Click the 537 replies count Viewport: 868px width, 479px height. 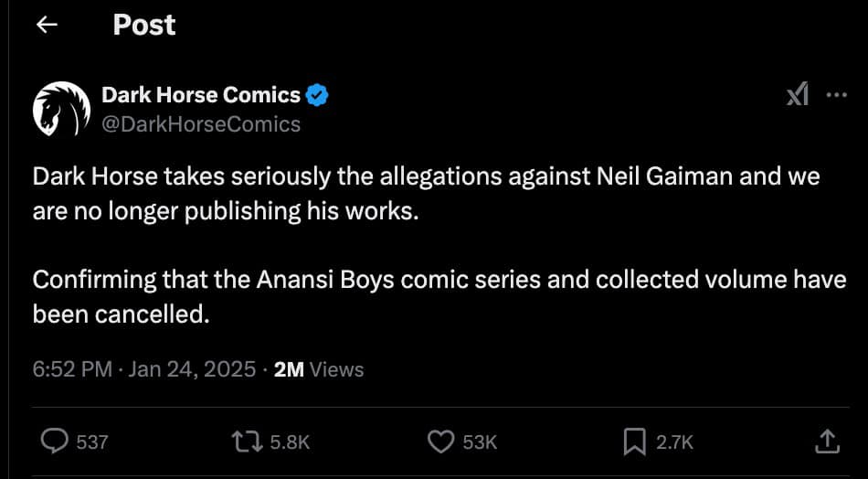(92, 442)
